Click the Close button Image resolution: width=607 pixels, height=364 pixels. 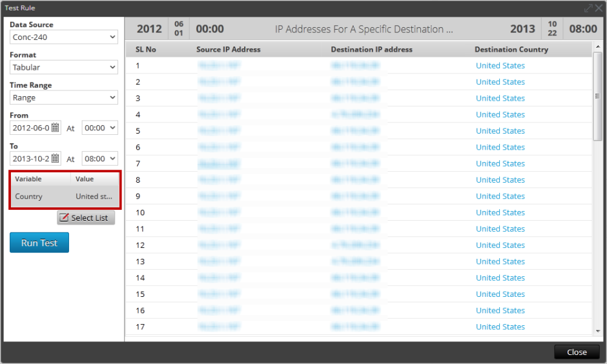tap(577, 352)
